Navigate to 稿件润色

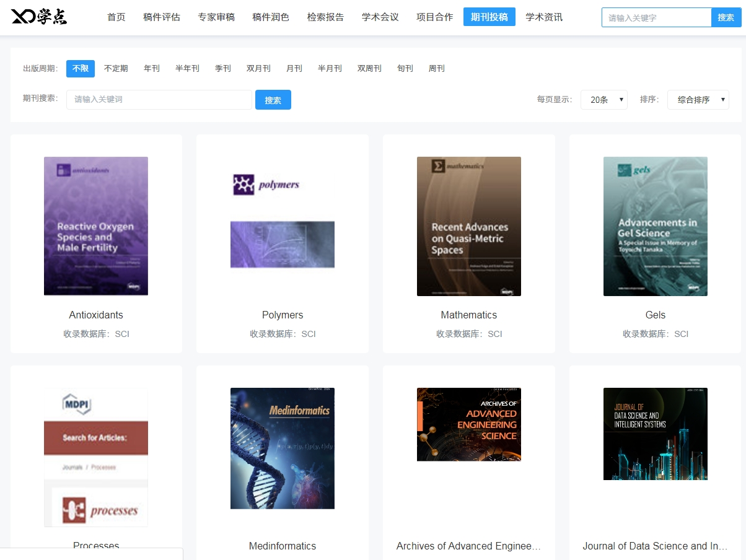pos(271,17)
